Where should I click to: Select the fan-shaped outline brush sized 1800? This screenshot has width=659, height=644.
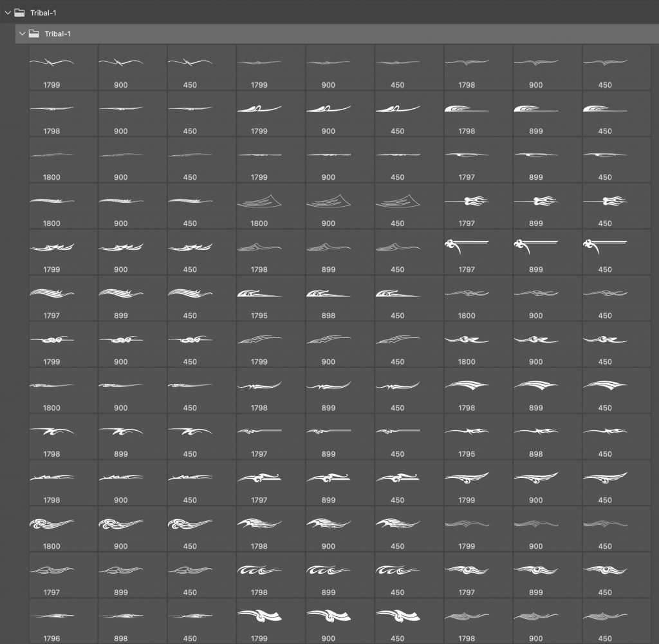pos(259,205)
